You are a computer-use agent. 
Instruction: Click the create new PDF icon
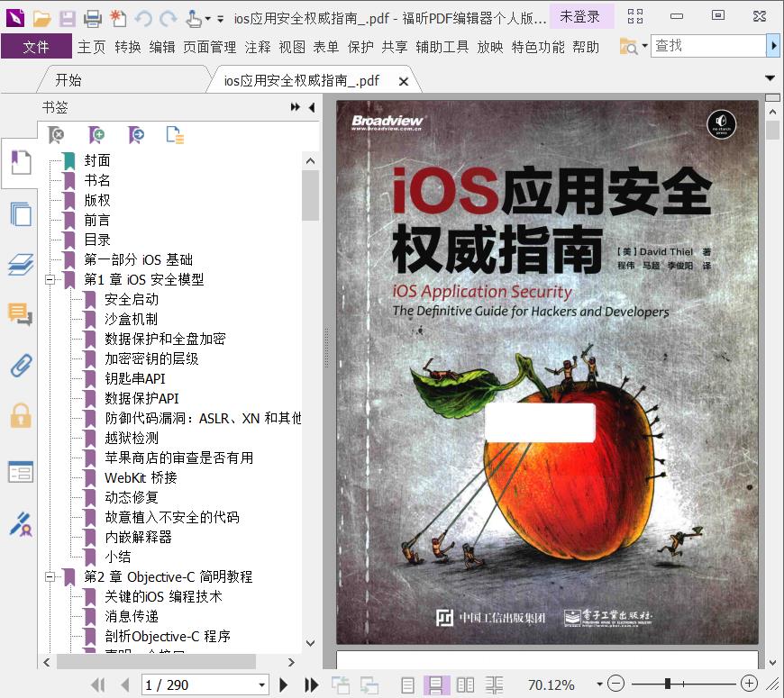click(118, 18)
